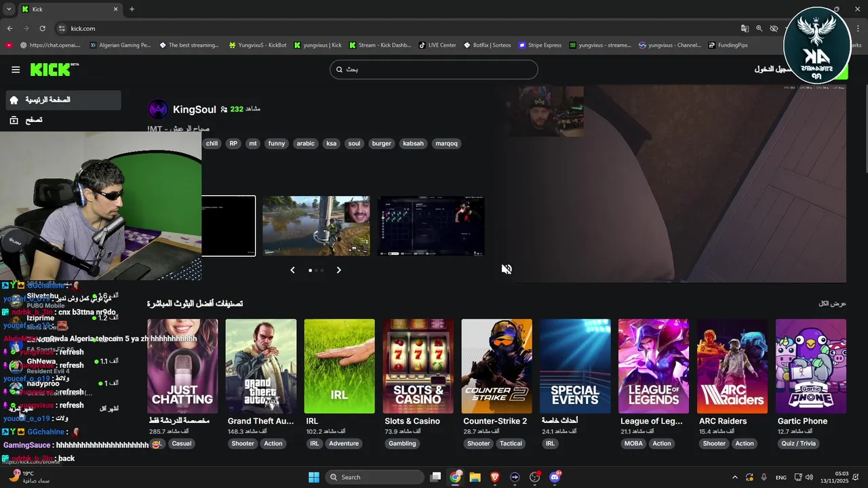
Task: Open the League of Legends category card
Action: [654, 366]
